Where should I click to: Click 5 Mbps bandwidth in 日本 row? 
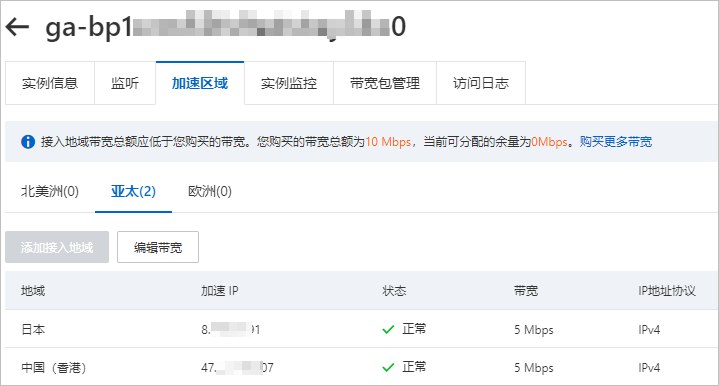(534, 330)
